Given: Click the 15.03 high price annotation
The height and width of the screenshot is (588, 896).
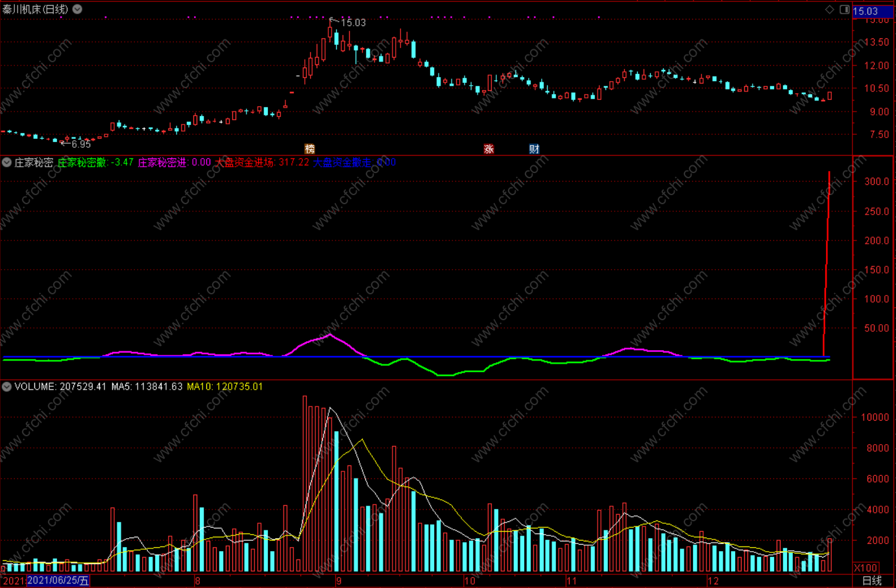Looking at the screenshot, I should pos(354,23).
